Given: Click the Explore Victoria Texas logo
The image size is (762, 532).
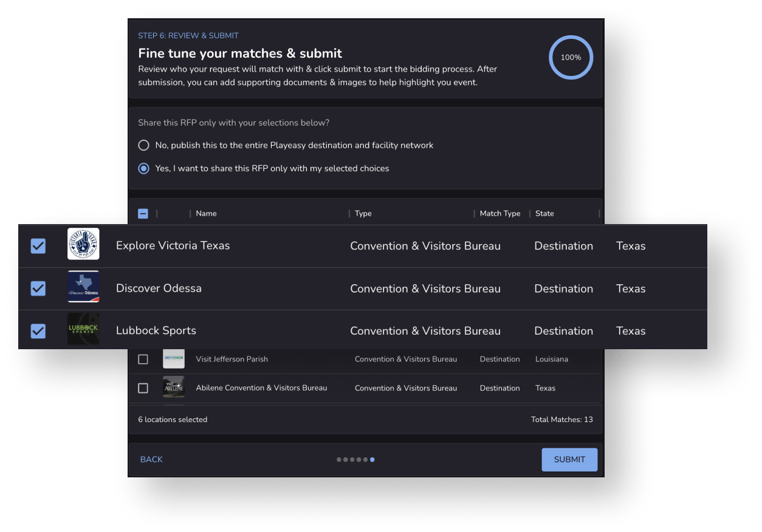Looking at the screenshot, I should (x=83, y=243).
